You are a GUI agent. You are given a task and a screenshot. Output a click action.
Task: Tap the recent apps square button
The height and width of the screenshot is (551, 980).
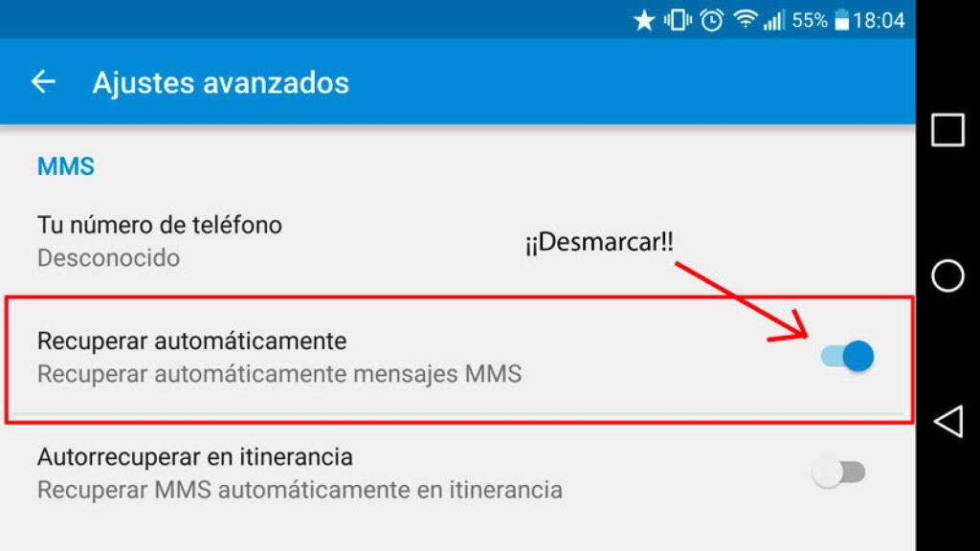click(x=947, y=130)
